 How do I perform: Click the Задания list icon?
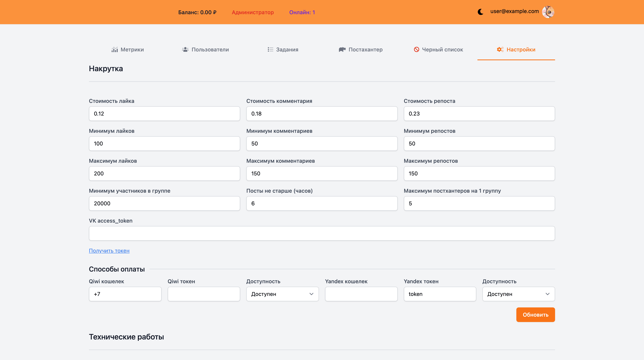(270, 50)
